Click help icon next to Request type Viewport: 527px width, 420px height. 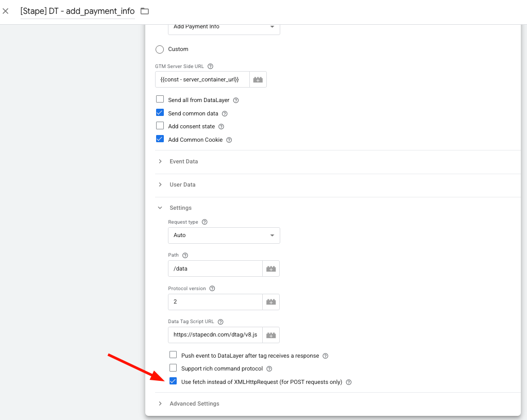[205, 222]
